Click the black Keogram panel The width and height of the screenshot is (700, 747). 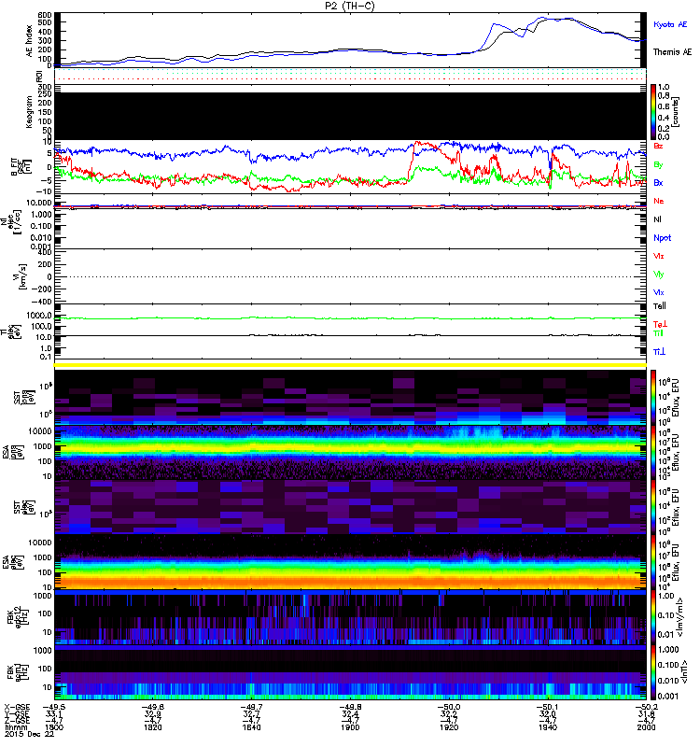[350, 116]
